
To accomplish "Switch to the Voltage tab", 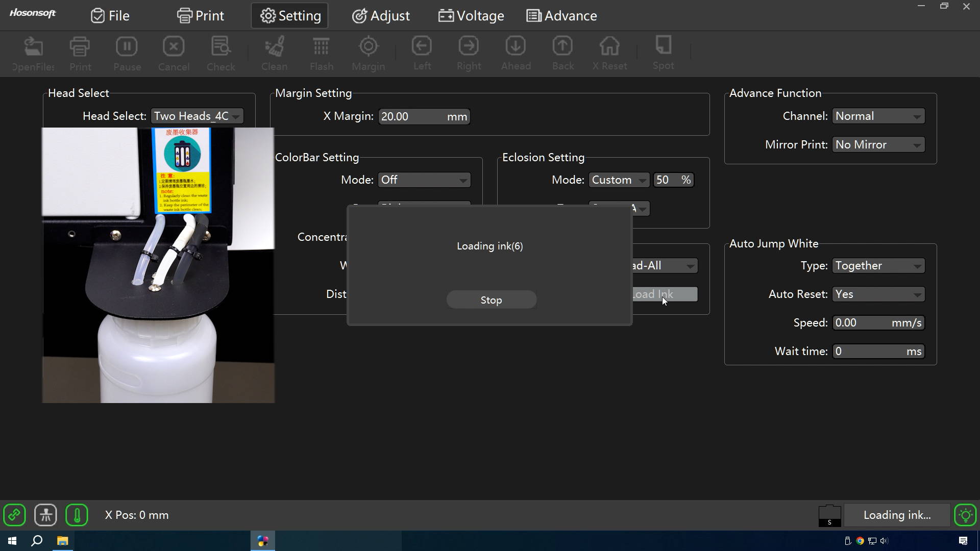I will click(x=471, y=16).
